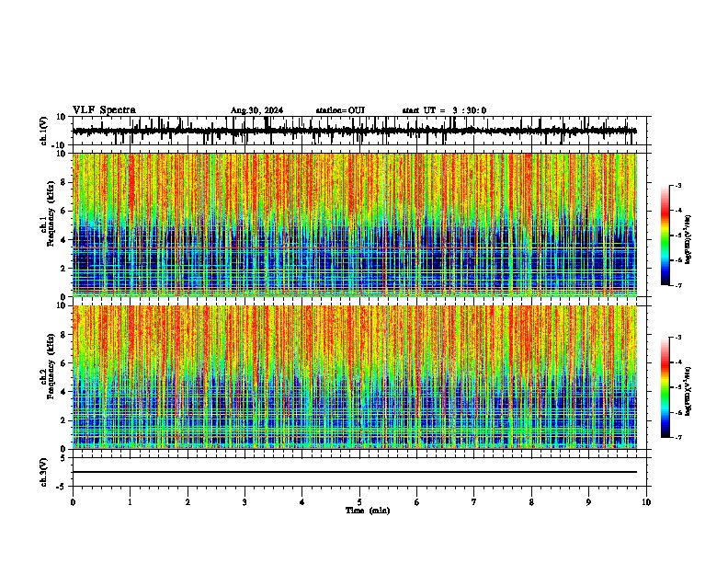Click inside the ch.2 spectrogram panel
This screenshot has width=728, height=563.
pyautogui.click(x=354, y=377)
